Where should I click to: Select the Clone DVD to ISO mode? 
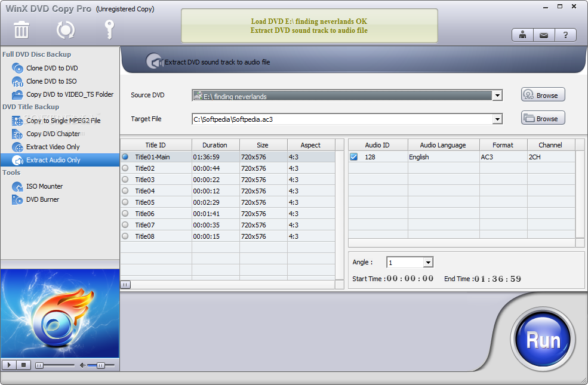51,81
